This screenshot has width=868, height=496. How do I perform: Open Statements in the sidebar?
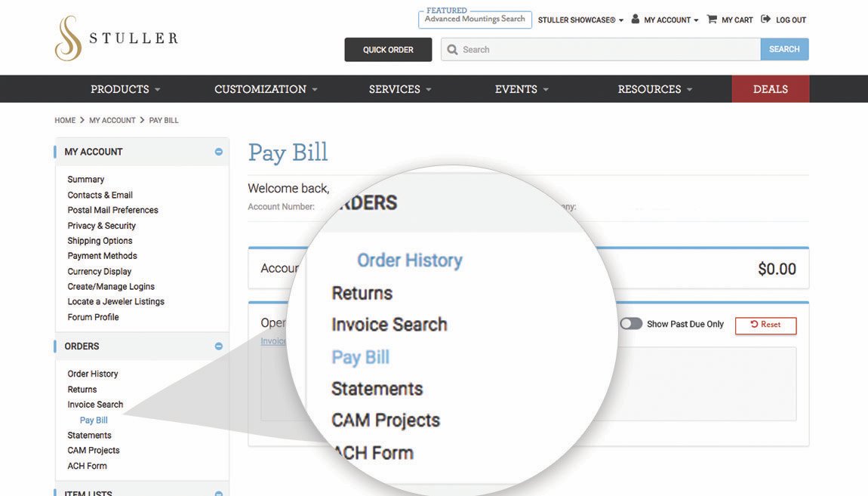[89, 435]
